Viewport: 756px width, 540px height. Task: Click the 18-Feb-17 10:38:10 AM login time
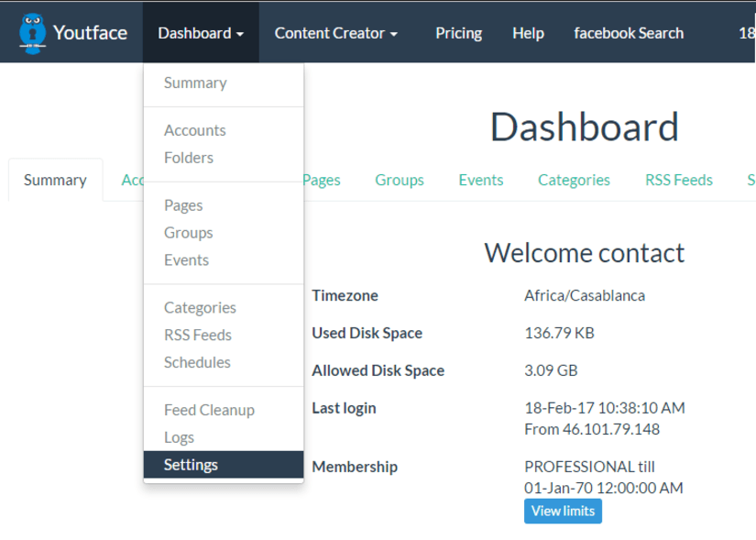(605, 408)
